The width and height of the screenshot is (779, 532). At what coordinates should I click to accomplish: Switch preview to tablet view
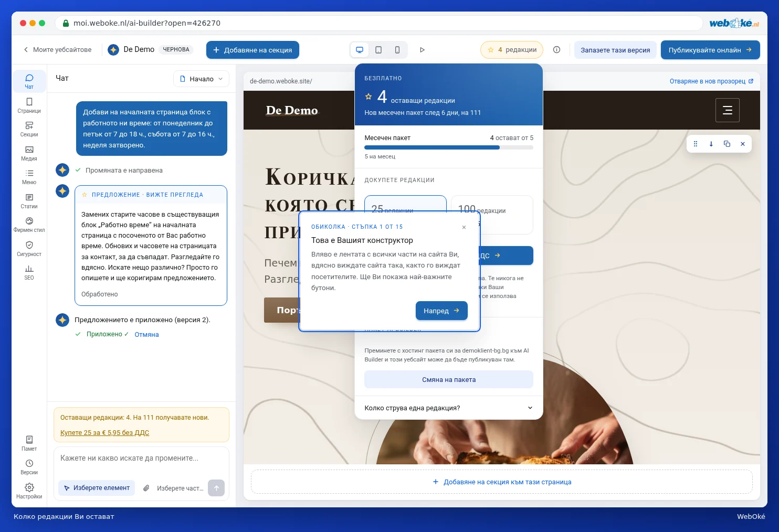coord(378,50)
